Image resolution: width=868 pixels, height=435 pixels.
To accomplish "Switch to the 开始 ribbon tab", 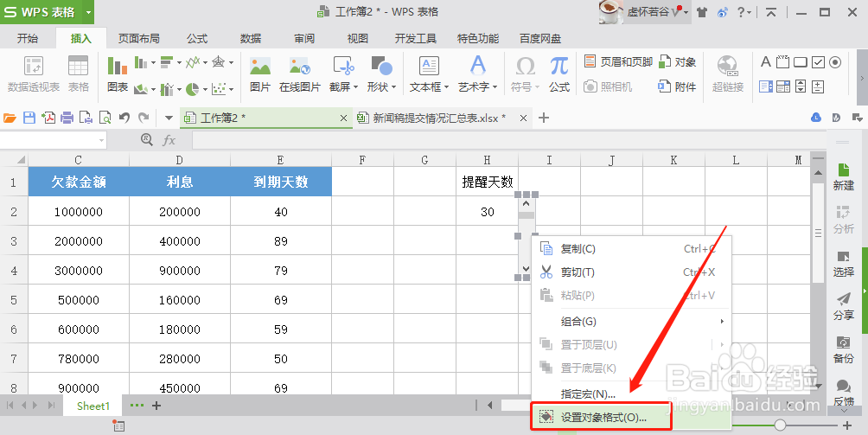I will (28, 38).
